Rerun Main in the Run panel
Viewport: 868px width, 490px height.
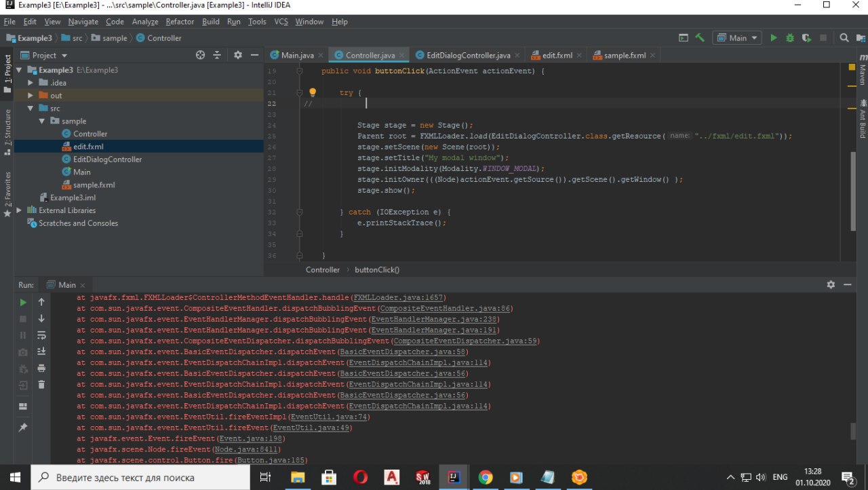(x=23, y=303)
